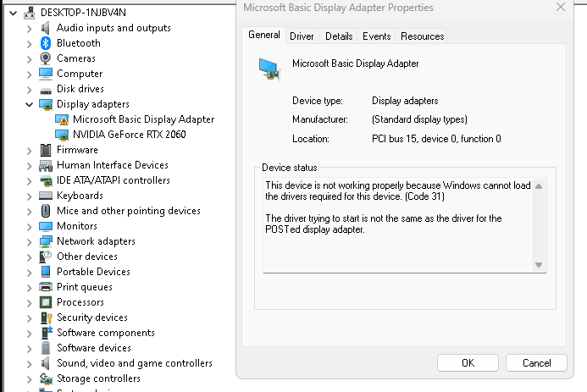Click the Bluetooth category icon

[x=45, y=43]
